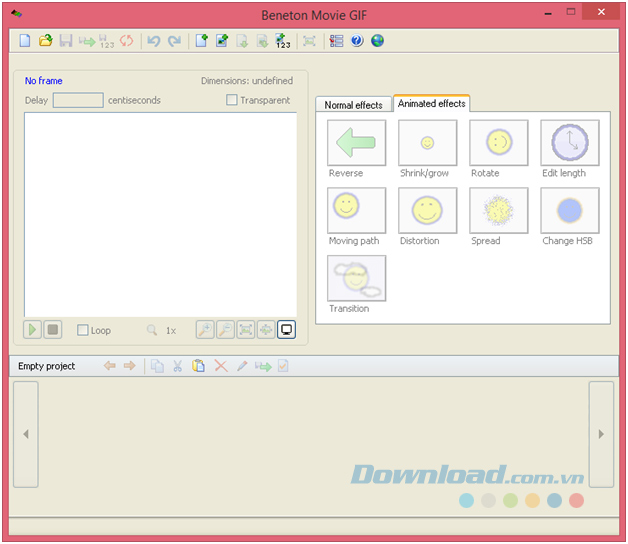This screenshot has height=544, width=628.
Task: Open the website globe icon
Action: (377, 41)
